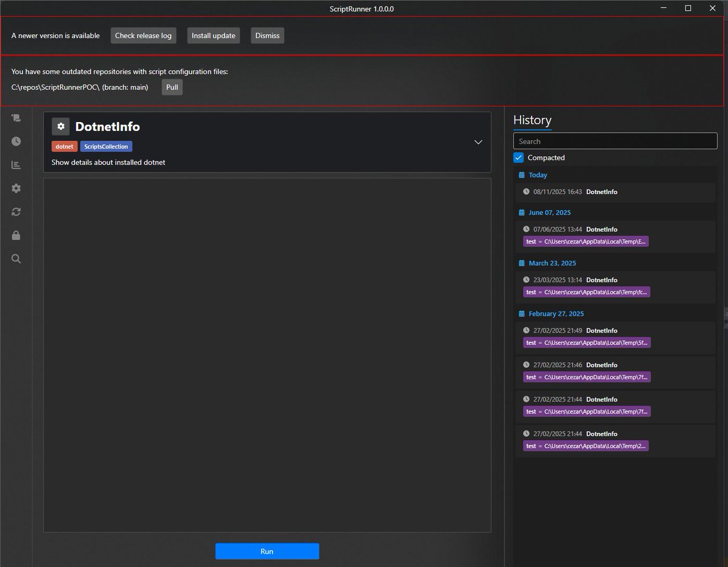The width and height of the screenshot is (728, 567).
Task: Dismiss the newer version notification
Action: click(x=268, y=35)
